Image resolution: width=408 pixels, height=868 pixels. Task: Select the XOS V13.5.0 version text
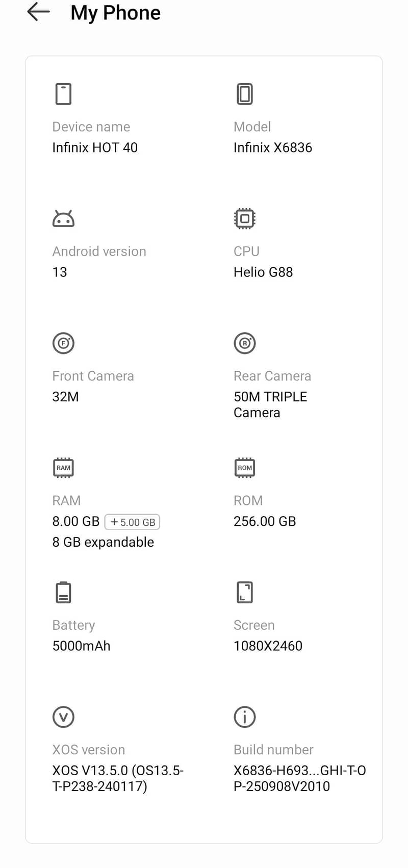pos(118,778)
